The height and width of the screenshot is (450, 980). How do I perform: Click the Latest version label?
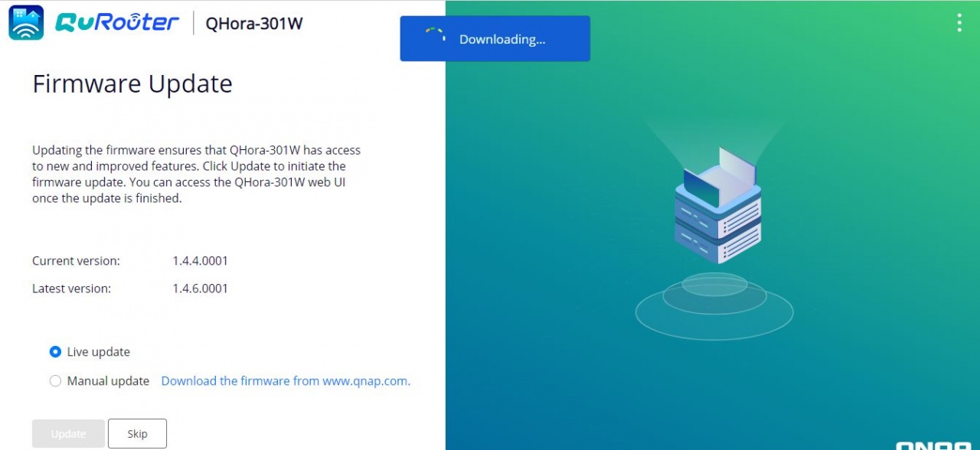(x=71, y=289)
